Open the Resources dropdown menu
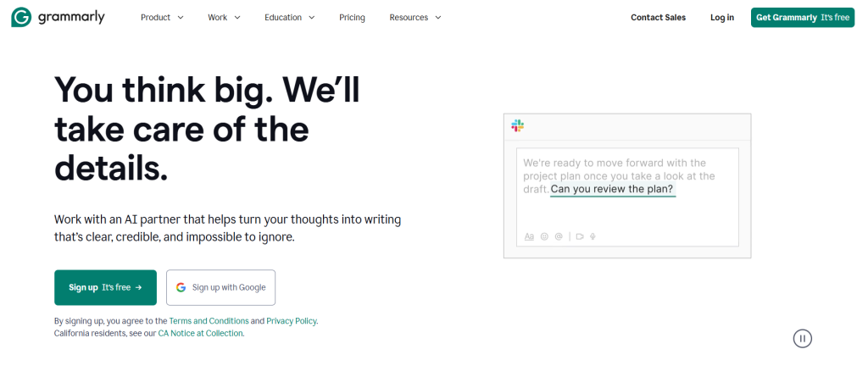This screenshot has width=868, height=366. tap(415, 17)
